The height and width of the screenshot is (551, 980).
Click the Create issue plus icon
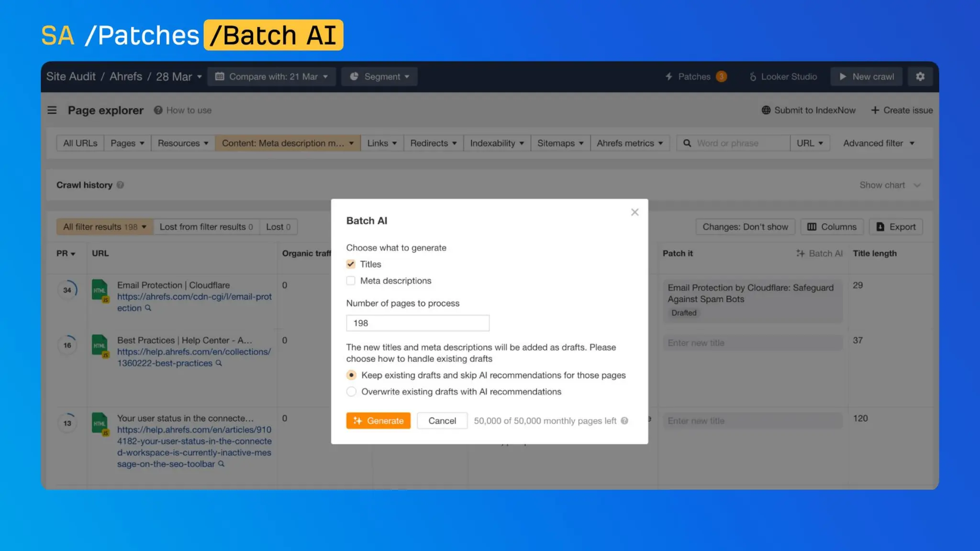875,110
